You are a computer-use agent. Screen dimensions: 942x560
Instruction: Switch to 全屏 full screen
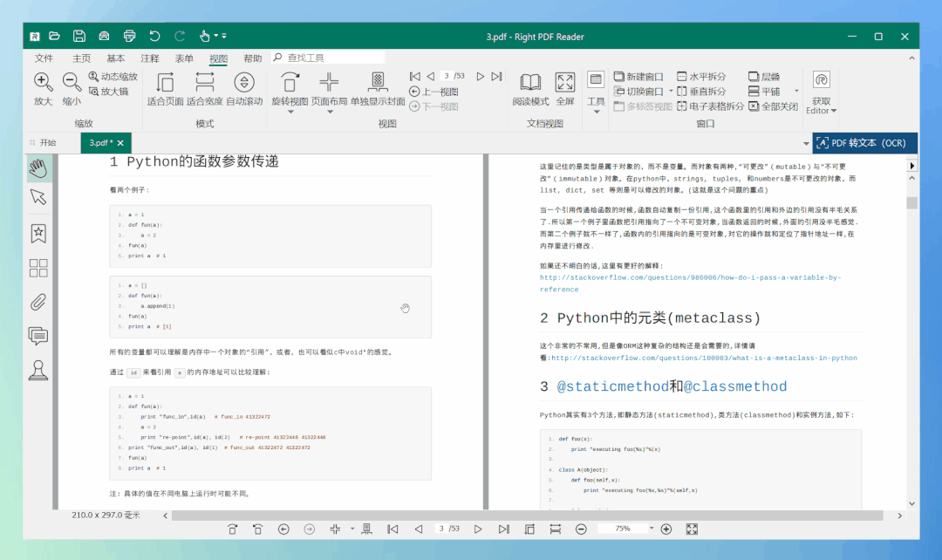pos(564,89)
